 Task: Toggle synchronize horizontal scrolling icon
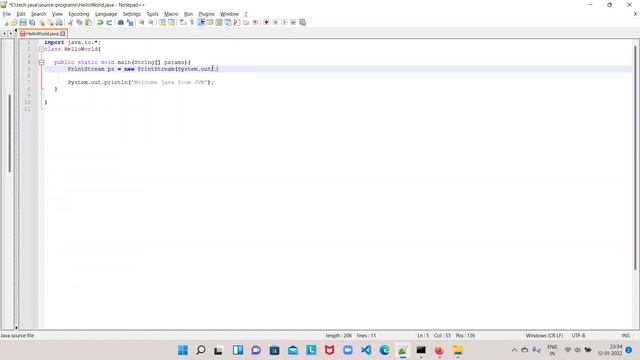[171, 22]
